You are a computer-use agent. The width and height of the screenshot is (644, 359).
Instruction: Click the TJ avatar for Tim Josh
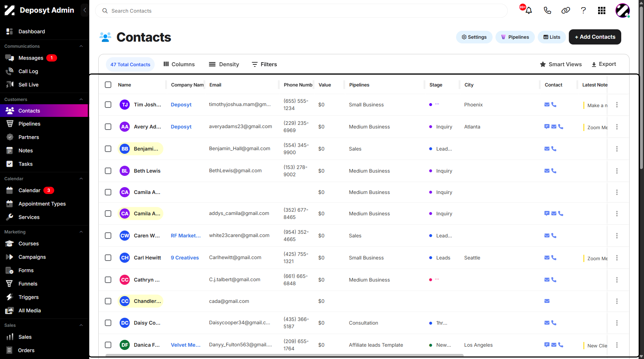(x=125, y=105)
